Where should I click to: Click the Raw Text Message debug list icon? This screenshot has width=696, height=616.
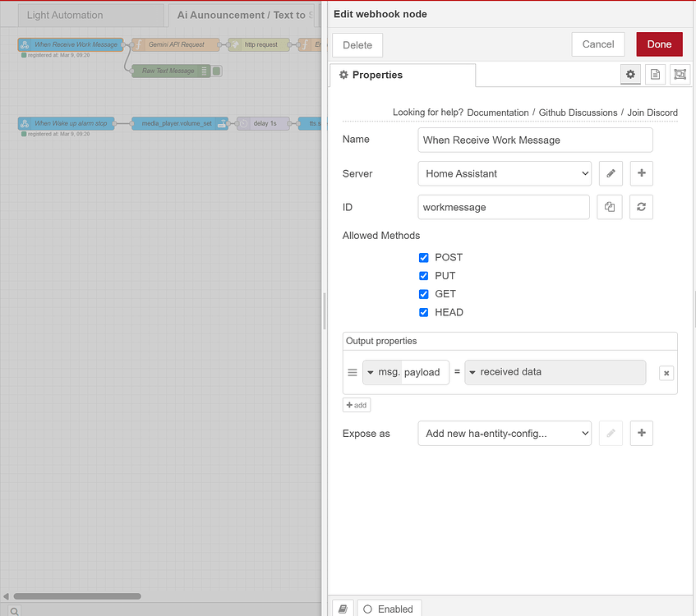[x=204, y=71]
